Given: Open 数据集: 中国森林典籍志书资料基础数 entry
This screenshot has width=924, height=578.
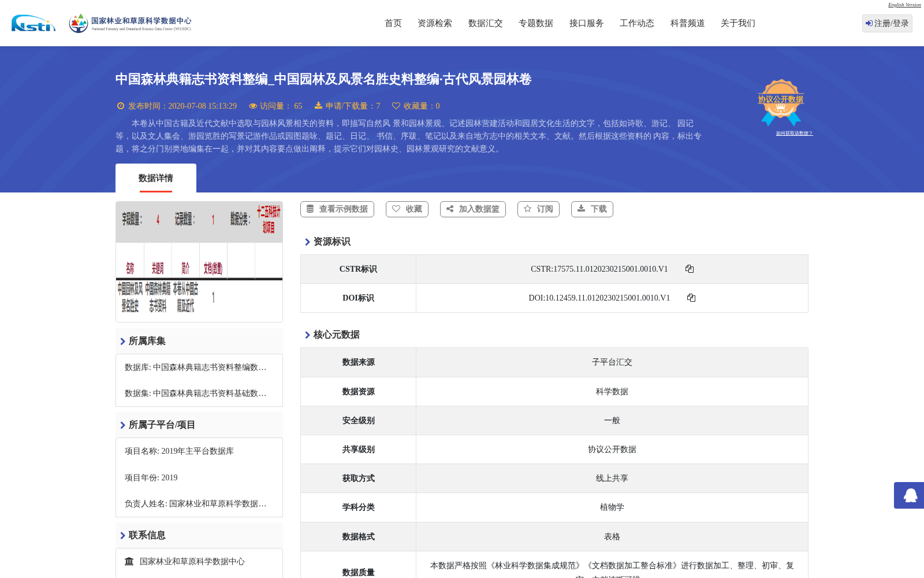Looking at the screenshot, I should 196,393.
